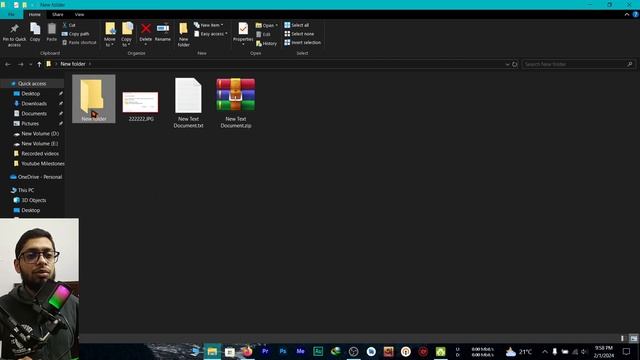
Task: Switch to large icons view button
Action: point(633,338)
